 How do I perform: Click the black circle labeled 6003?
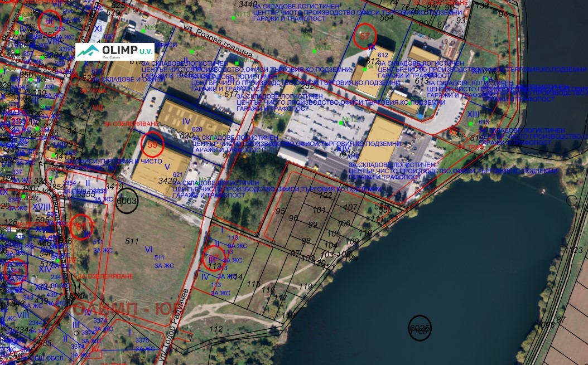click(x=127, y=201)
